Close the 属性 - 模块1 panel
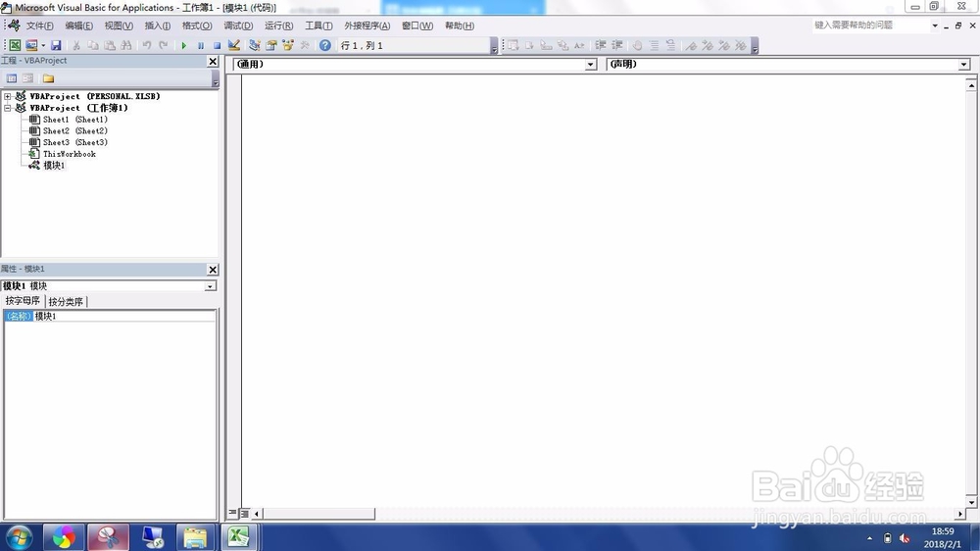 click(213, 270)
